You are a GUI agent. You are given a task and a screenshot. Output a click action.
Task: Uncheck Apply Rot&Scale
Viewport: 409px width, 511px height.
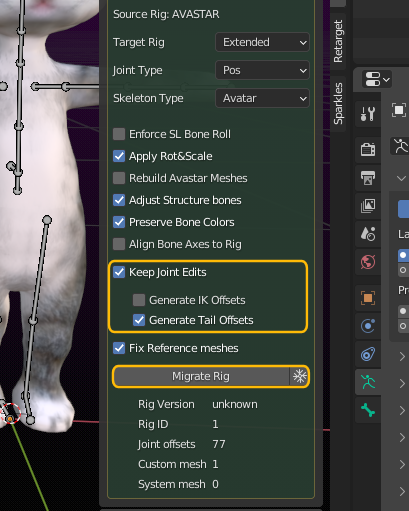coord(119,156)
